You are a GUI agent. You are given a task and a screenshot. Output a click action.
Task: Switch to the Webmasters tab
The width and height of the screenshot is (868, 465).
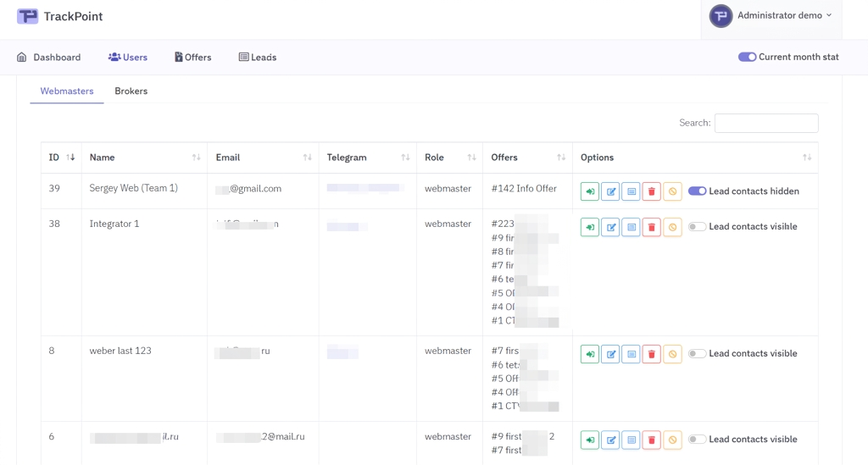coord(67,91)
